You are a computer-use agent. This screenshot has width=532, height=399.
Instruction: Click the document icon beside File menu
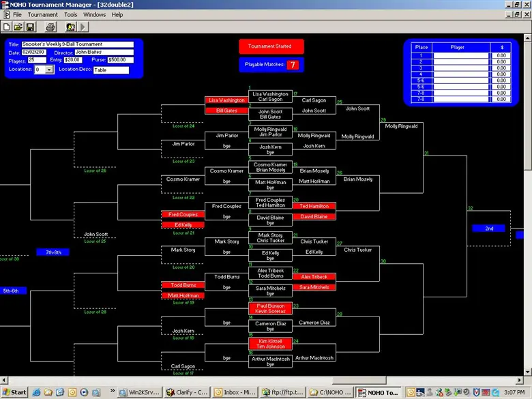click(6, 14)
